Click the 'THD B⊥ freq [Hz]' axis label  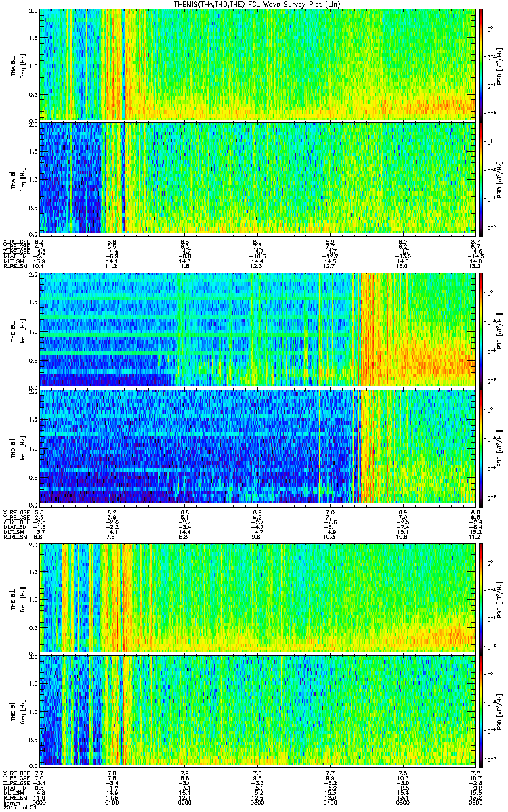pyautogui.click(x=17, y=330)
